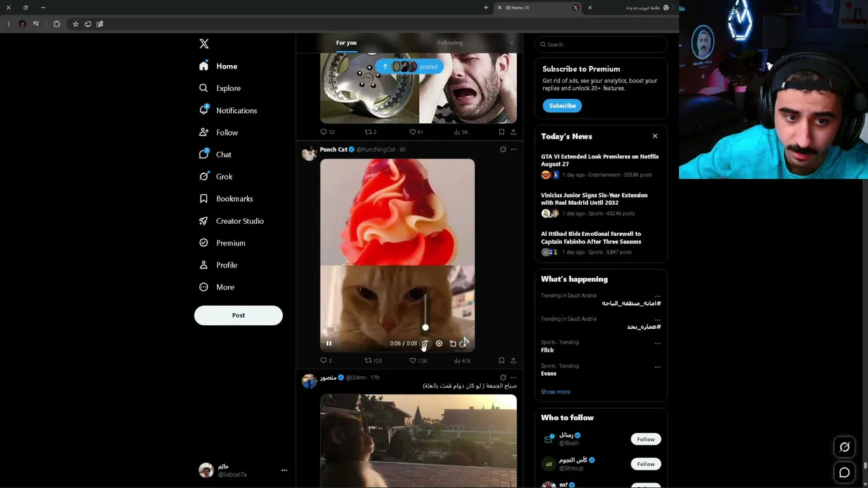The image size is (868, 488).
Task: Open the browser three-dot menu
Action: pos(9,24)
